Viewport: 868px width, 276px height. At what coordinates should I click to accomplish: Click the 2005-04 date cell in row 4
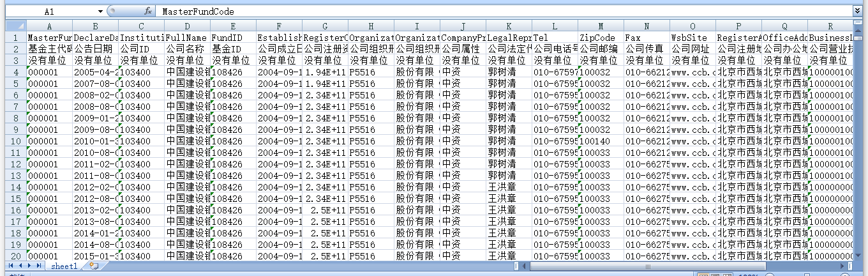[x=95, y=72]
